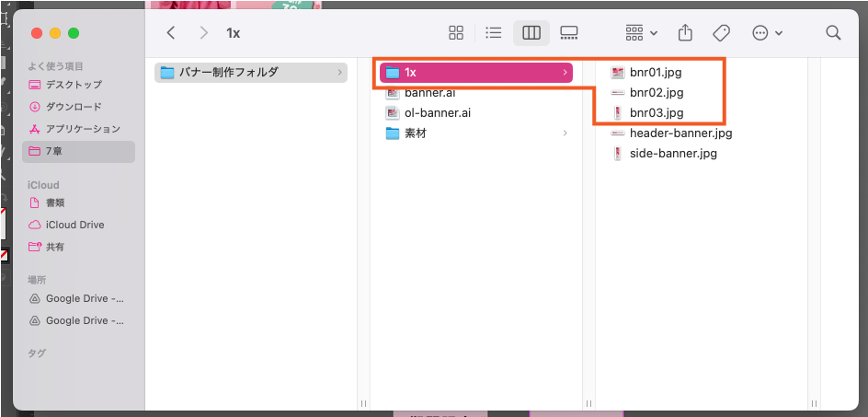
Task: Click the second column resize handle
Action: [x=589, y=404]
